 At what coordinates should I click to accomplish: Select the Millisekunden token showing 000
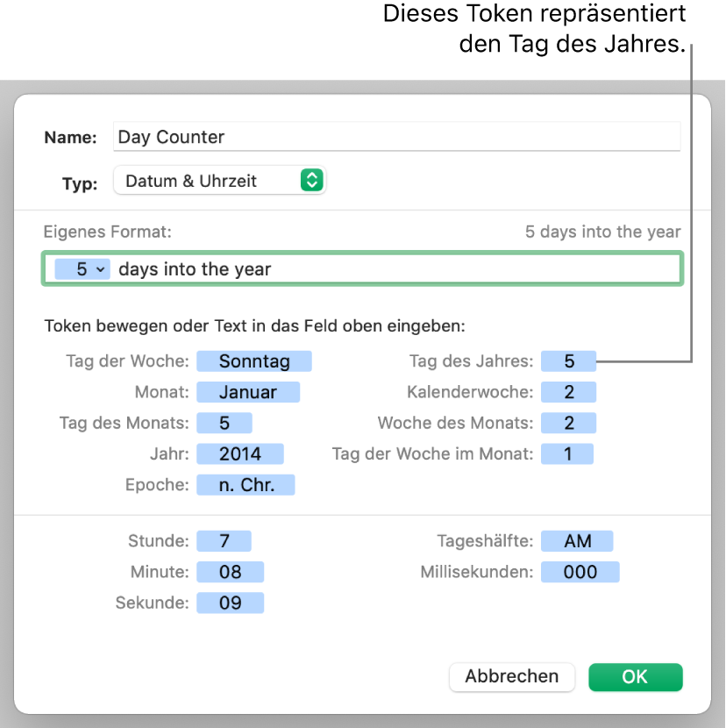click(580, 572)
